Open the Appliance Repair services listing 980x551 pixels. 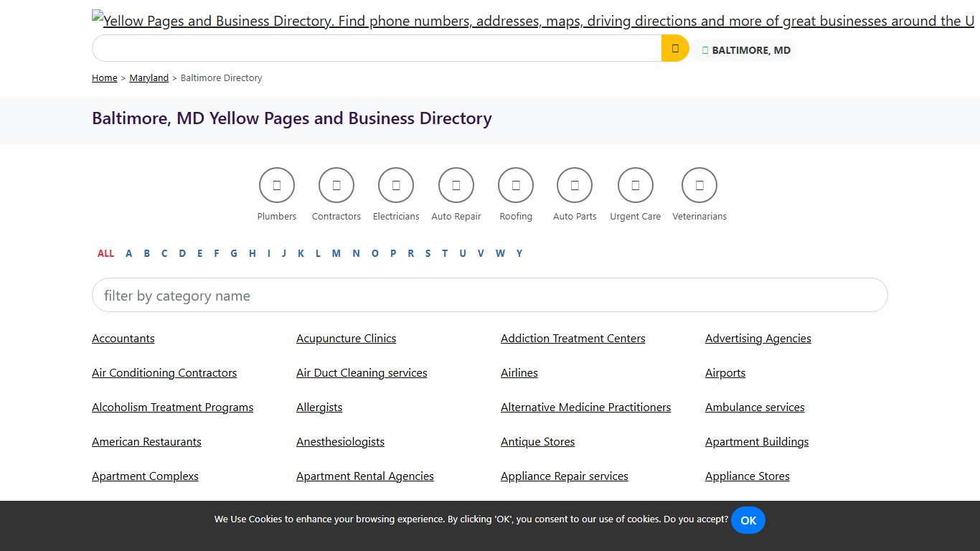click(x=565, y=476)
